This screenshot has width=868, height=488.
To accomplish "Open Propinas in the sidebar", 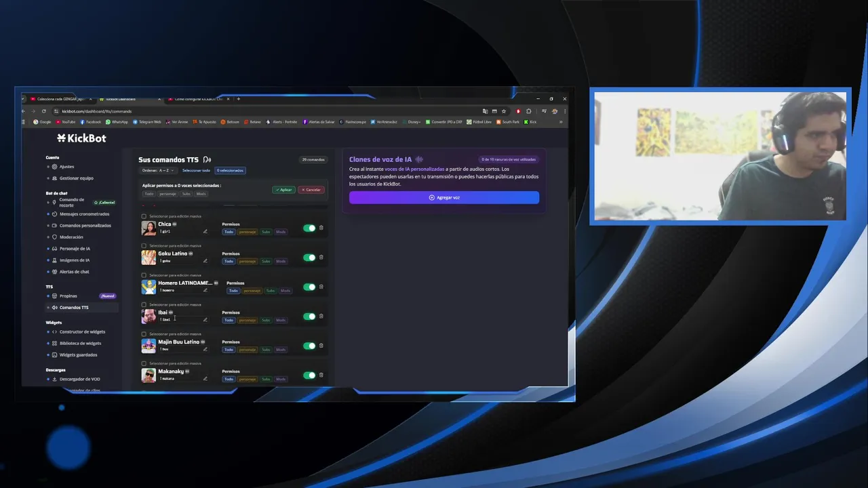I will (68, 296).
